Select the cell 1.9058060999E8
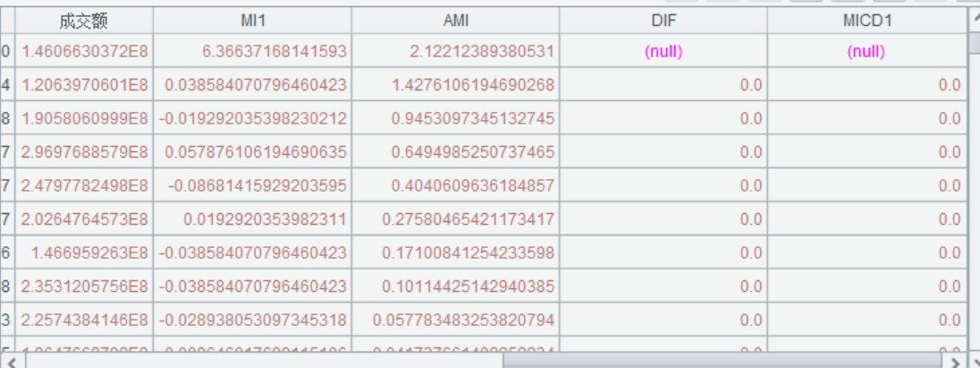Screen dimensions: 980x368 [x=84, y=119]
